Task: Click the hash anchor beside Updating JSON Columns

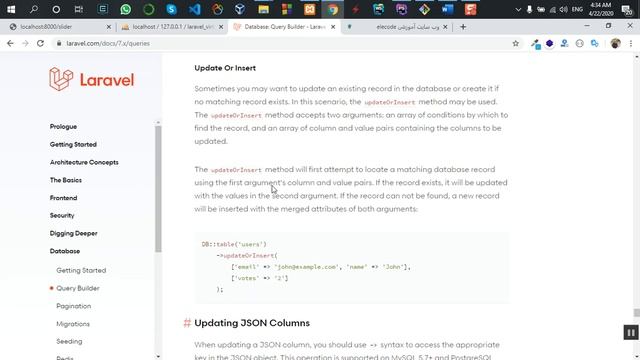Action: pyautogui.click(x=187, y=323)
